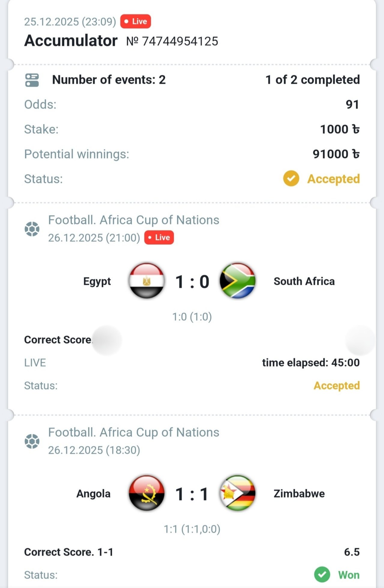The height and width of the screenshot is (588, 384).
Task: Click the football icon beside the Egypt match
Action: coord(32,229)
